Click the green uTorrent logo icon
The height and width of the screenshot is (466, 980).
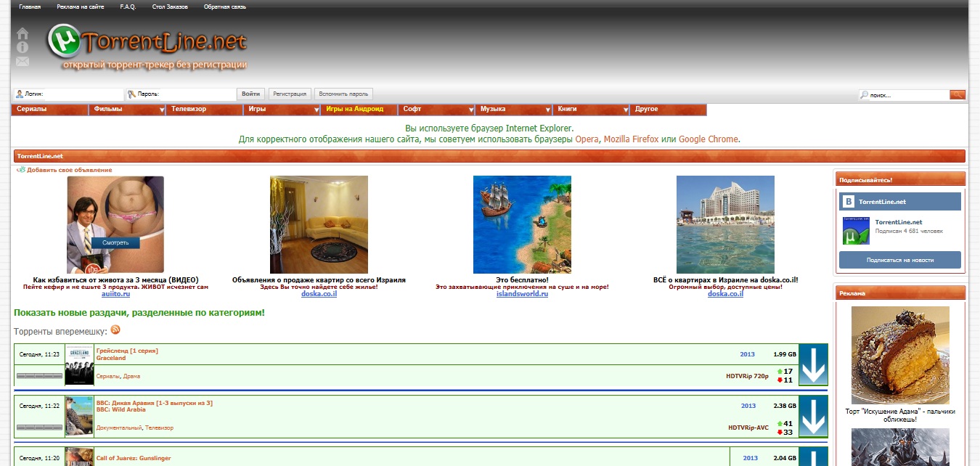click(x=65, y=42)
